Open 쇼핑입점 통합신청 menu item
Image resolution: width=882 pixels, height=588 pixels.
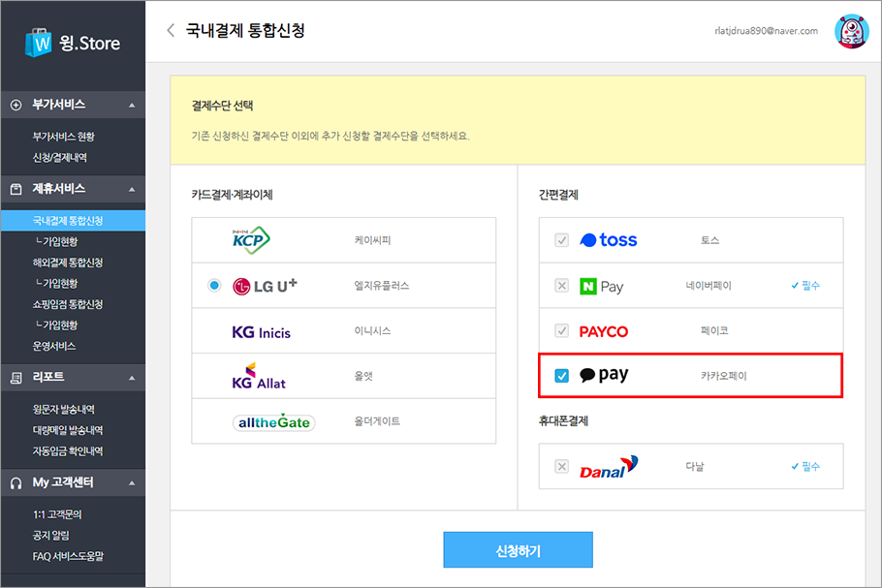tap(68, 304)
